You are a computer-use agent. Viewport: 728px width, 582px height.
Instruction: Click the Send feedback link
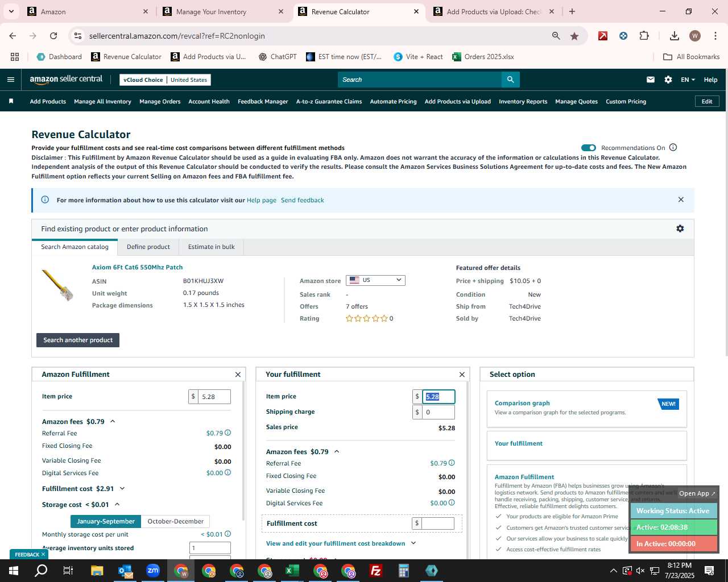[x=303, y=200]
